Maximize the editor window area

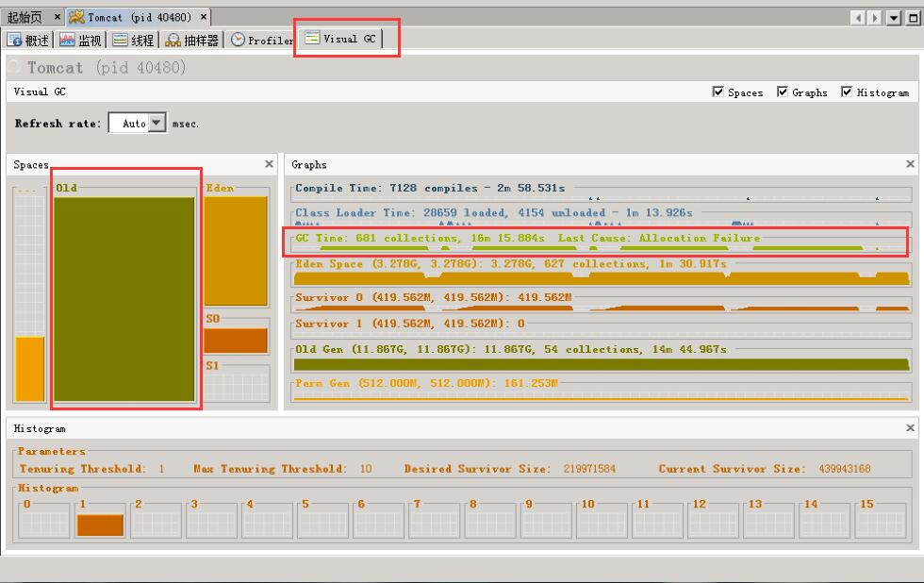coord(912,18)
